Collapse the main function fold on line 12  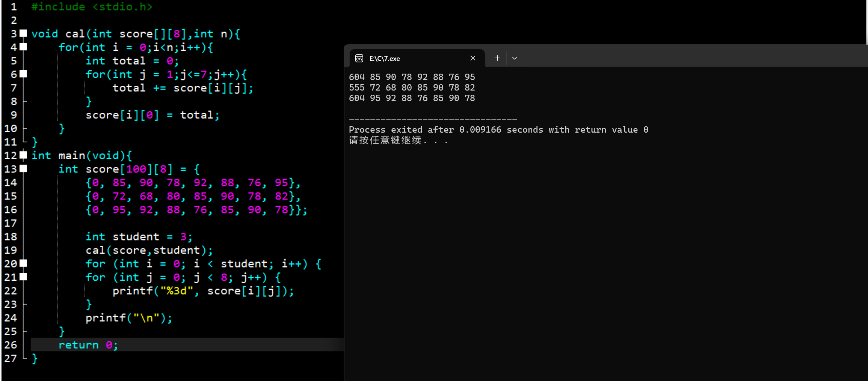pos(23,155)
